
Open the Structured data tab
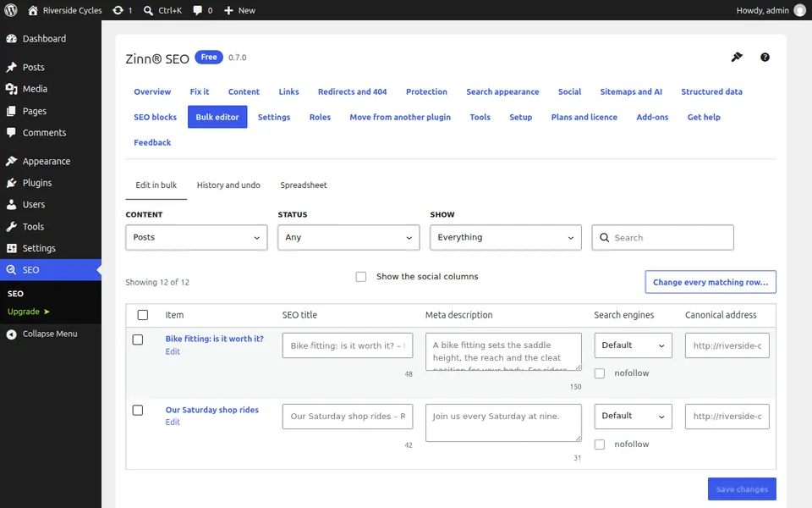[x=711, y=91]
